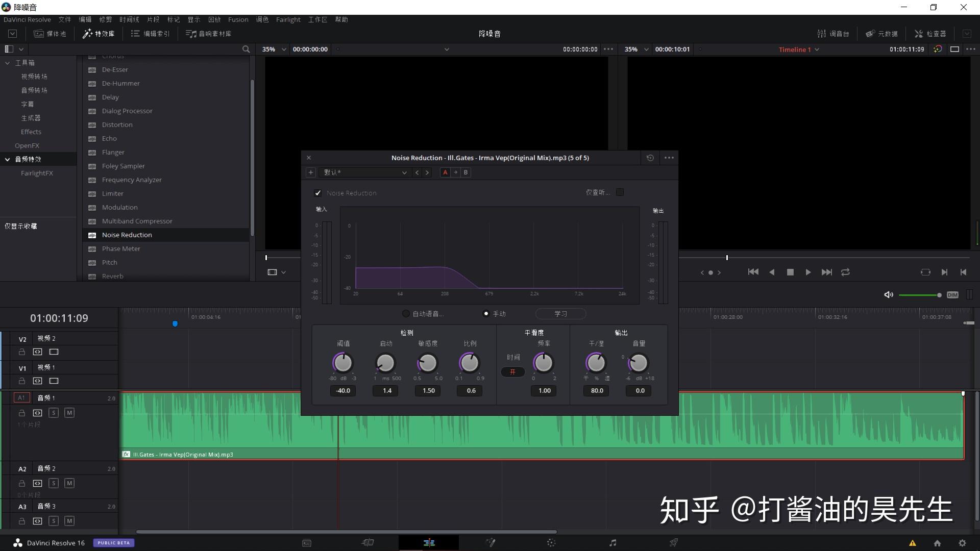Viewport: 980px width, 551px height.
Task: Switch to Fairlight page at bottom
Action: pos(612,543)
